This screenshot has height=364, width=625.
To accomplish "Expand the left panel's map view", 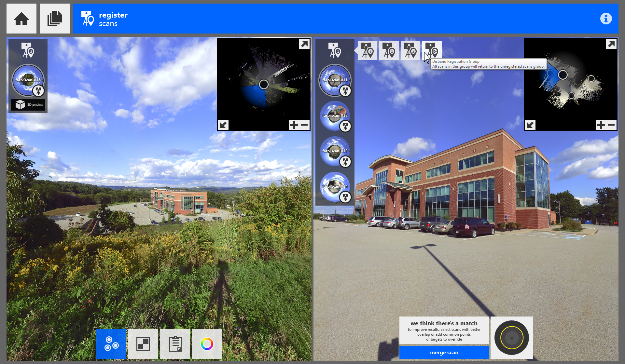I will [304, 44].
